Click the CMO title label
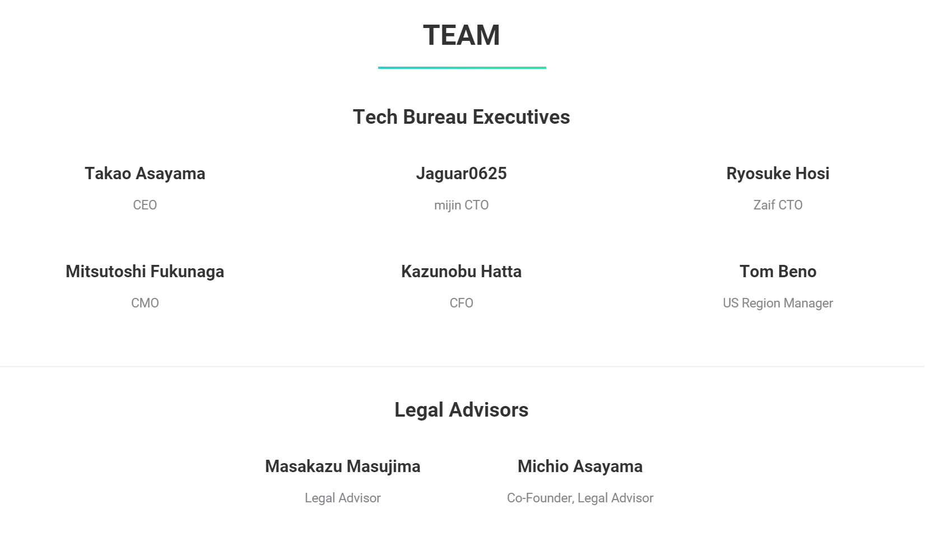Viewport: 925px width, 560px height. tap(145, 303)
